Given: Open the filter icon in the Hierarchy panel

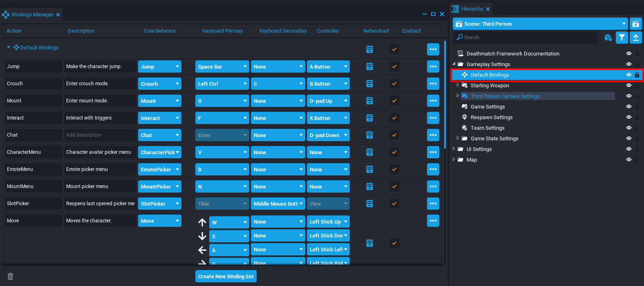Looking at the screenshot, I should [x=622, y=38].
